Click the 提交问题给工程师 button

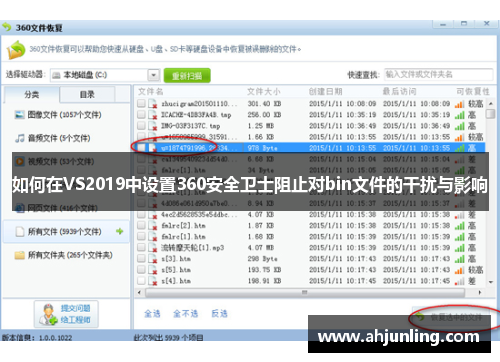pyautogui.click(x=66, y=314)
